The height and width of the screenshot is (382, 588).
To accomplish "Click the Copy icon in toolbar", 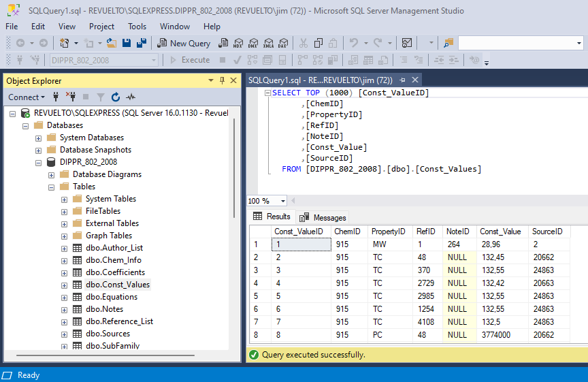I will click(x=318, y=43).
